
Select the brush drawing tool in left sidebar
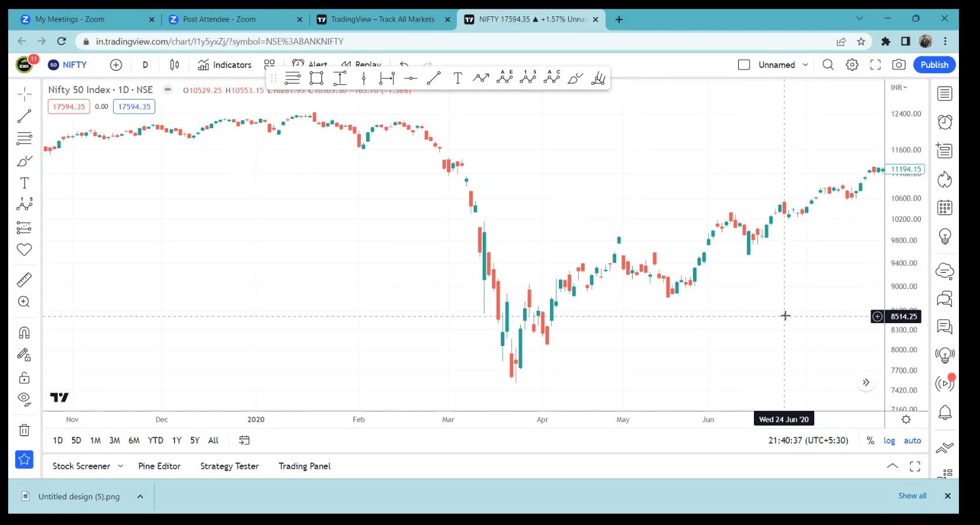click(24, 161)
